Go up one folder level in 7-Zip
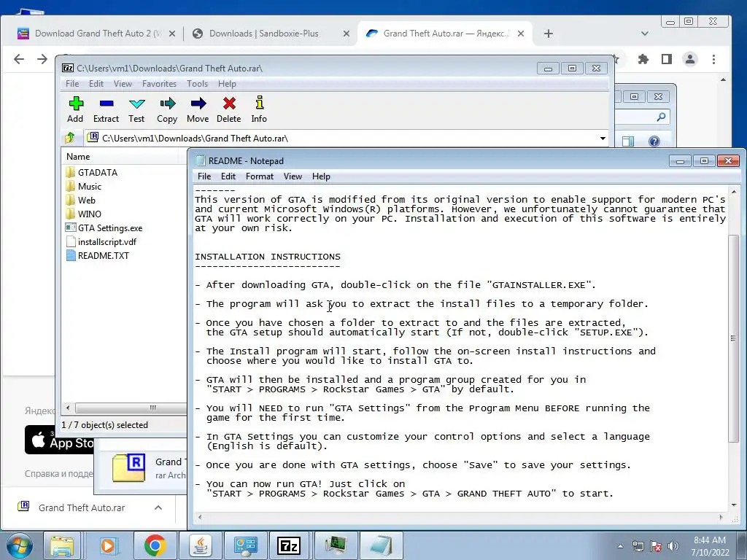This screenshot has width=747, height=560. click(x=70, y=138)
